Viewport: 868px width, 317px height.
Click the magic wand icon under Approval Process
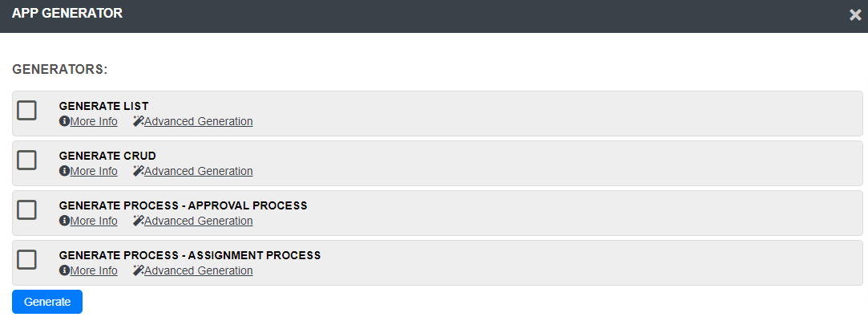139,221
